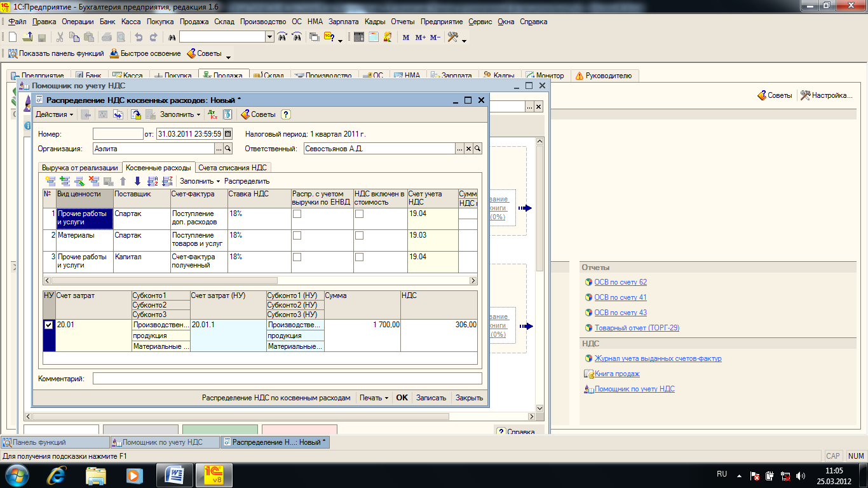Open the date picker calendar next to date

pyautogui.click(x=229, y=134)
